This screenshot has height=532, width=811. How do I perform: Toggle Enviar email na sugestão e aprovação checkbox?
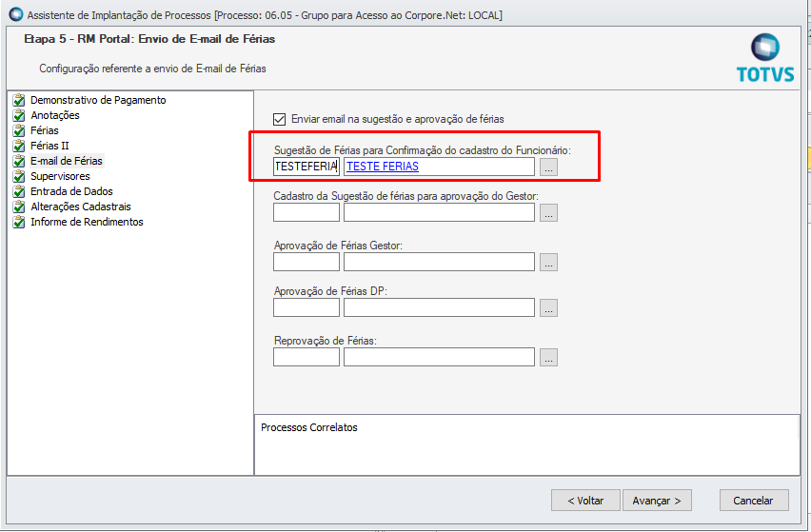click(x=279, y=119)
